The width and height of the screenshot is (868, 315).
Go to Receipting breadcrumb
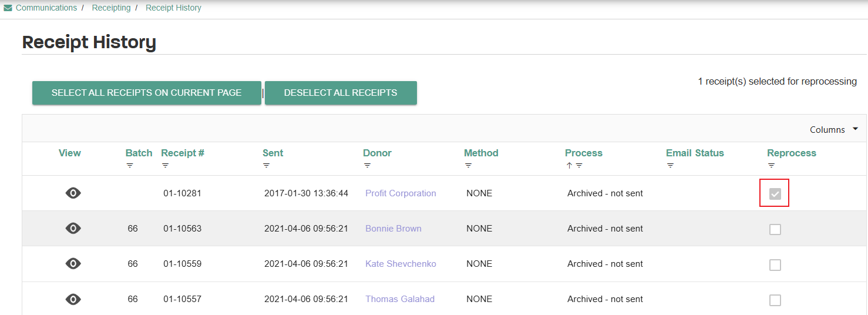(111, 8)
